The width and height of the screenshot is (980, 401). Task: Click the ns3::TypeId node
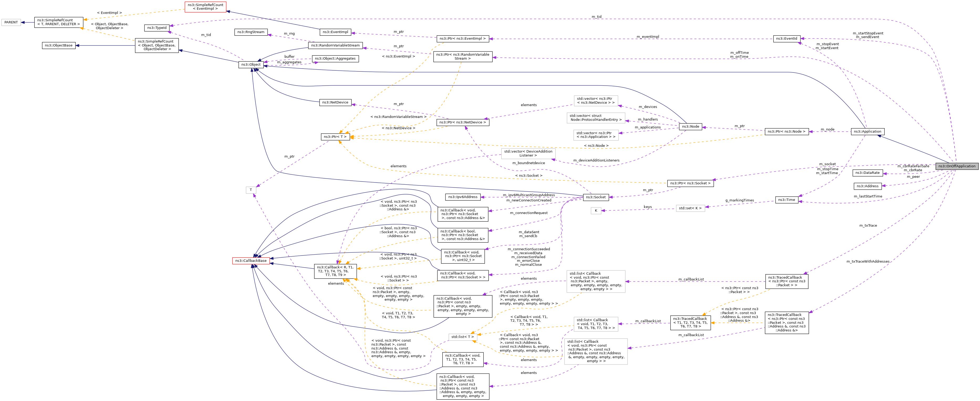[x=157, y=28]
